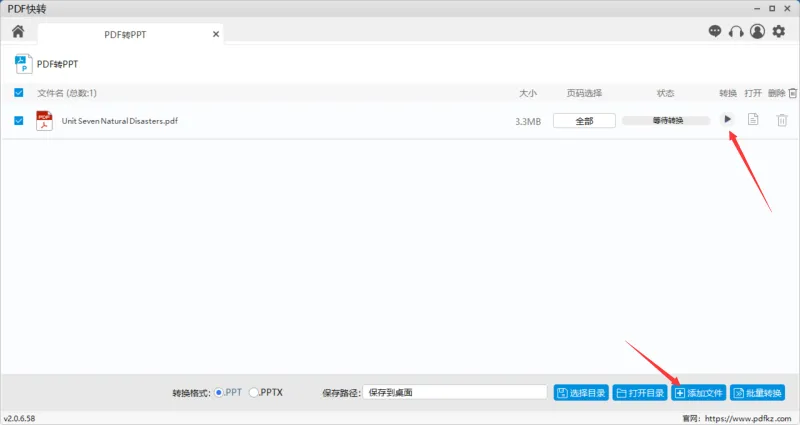The height and width of the screenshot is (425, 800).
Task: Click the PDF转PPT page logo icon
Action: click(23, 64)
